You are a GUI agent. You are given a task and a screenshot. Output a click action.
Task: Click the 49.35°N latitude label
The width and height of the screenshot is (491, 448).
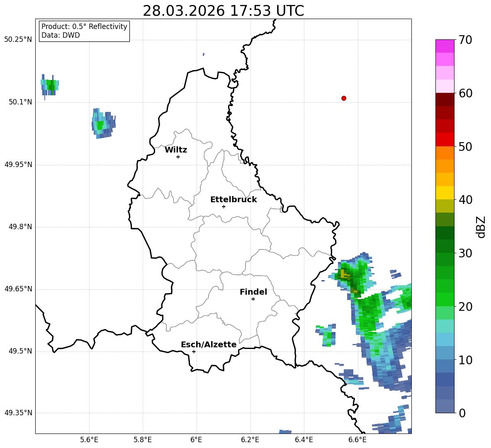tap(18, 413)
